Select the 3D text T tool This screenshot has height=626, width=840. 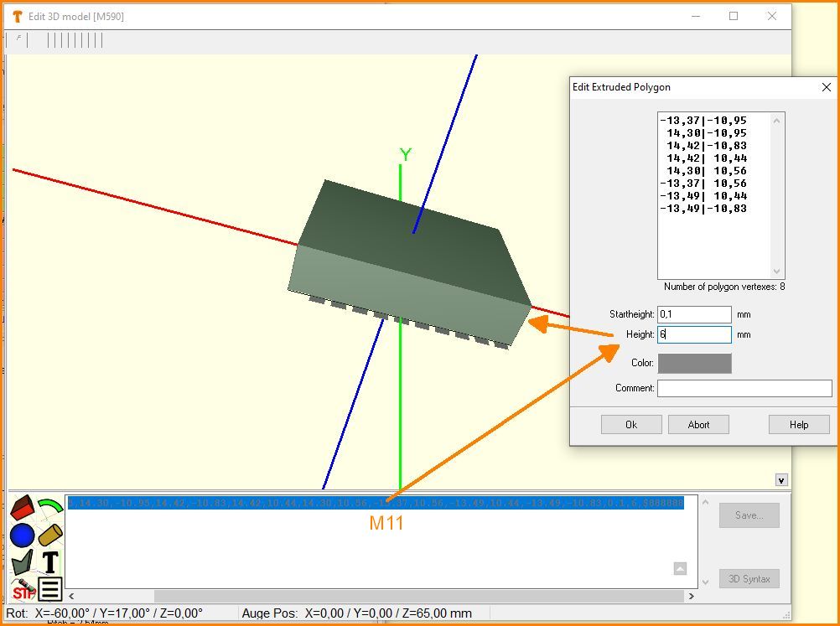(x=50, y=562)
